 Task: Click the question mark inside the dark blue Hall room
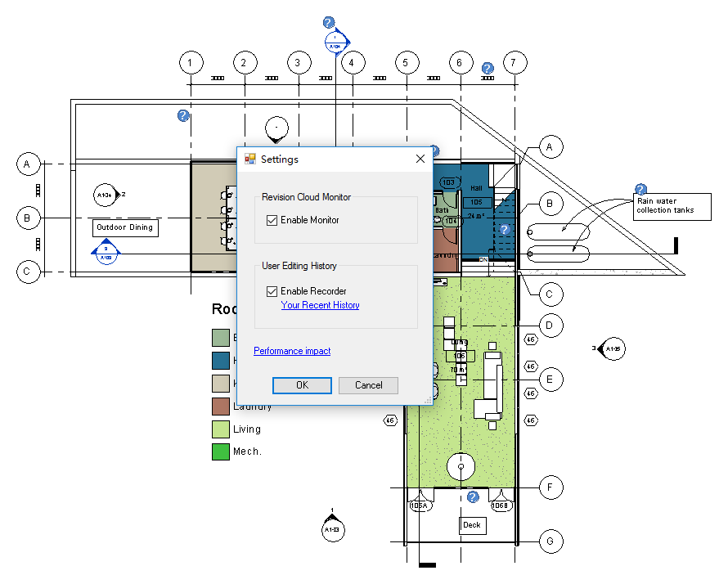click(505, 230)
